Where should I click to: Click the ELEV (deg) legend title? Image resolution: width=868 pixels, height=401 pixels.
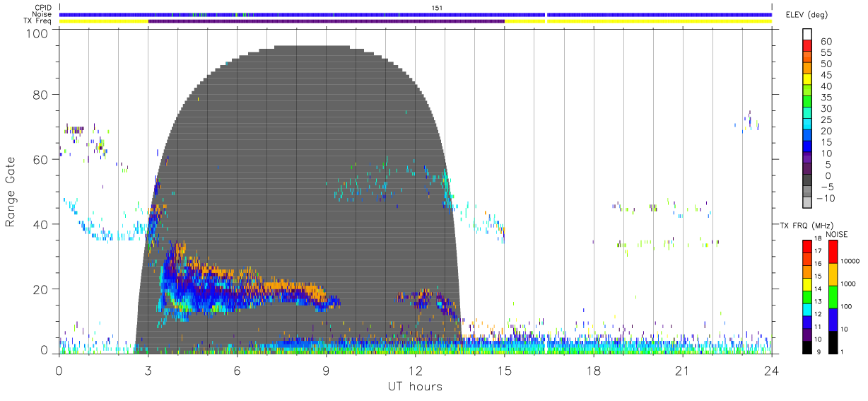pyautogui.click(x=808, y=16)
